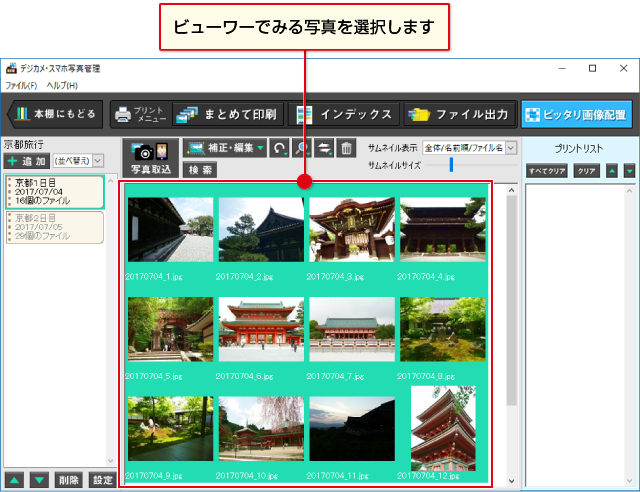This screenshot has height=492, width=640.
Task: Click the thumbnail area scrollbar thumb
Action: [x=511, y=301]
